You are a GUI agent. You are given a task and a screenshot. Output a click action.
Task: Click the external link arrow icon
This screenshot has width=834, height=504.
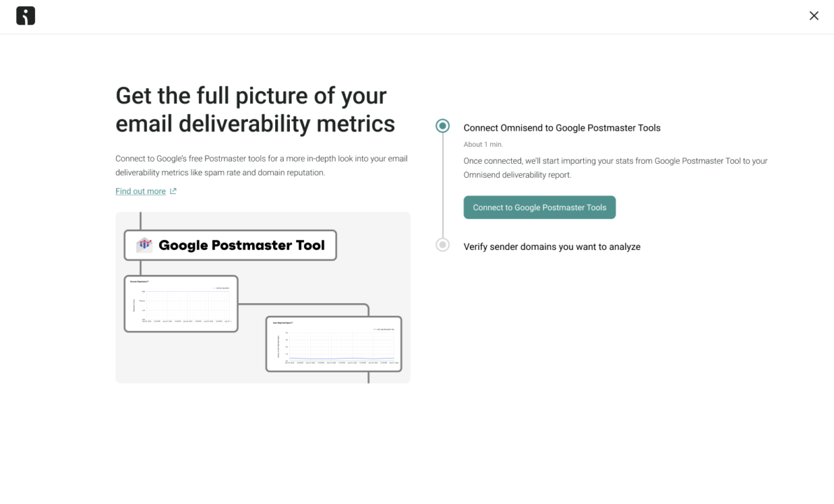[173, 191]
